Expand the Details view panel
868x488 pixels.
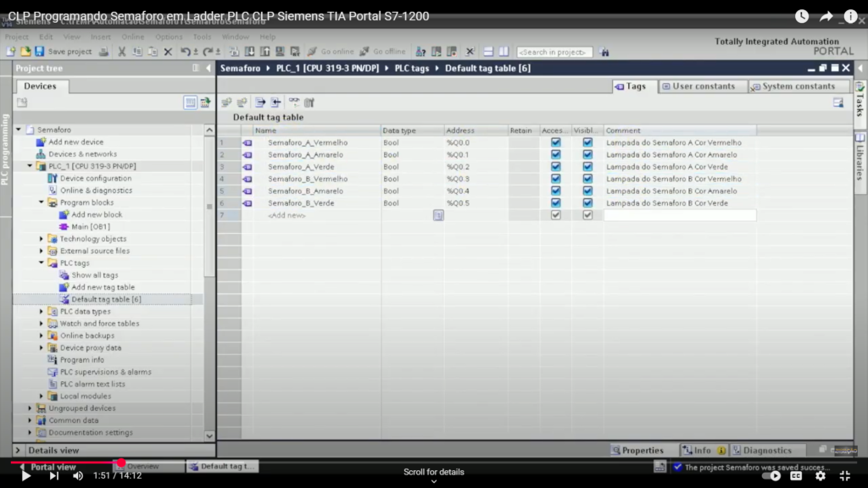click(x=18, y=451)
